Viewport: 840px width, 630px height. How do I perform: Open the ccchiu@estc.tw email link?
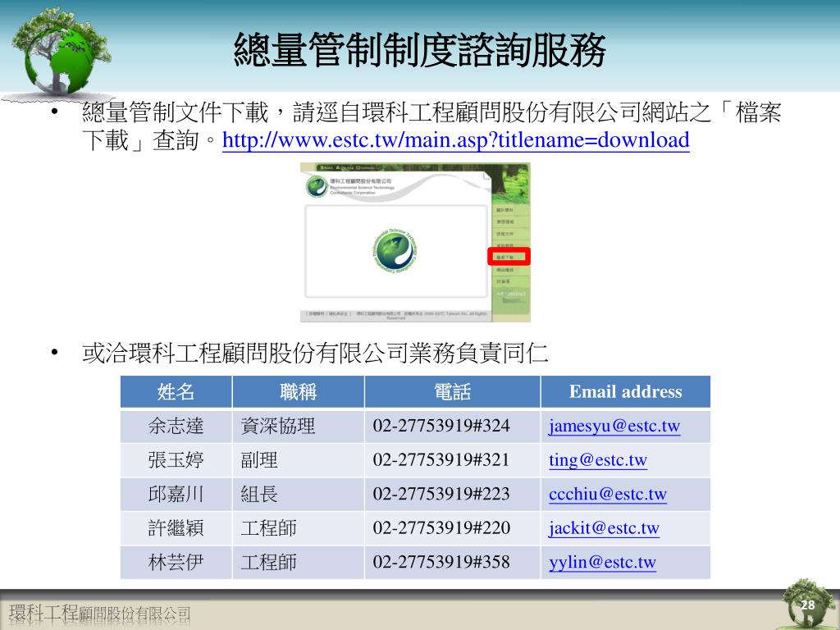click(608, 494)
